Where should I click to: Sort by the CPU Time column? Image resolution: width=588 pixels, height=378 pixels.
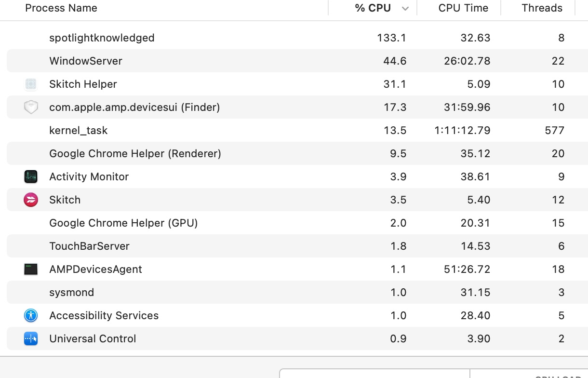463,8
